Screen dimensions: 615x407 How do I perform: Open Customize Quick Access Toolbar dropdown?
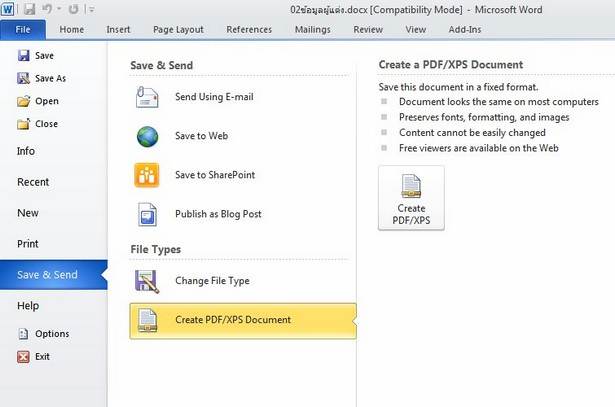[91, 9]
